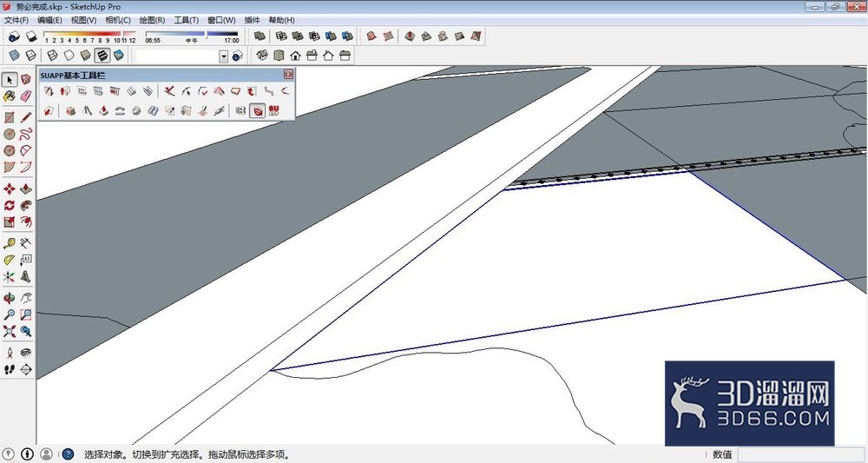The height and width of the screenshot is (463, 868).
Task: Click the Zoom Extents tool
Action: tap(10, 331)
